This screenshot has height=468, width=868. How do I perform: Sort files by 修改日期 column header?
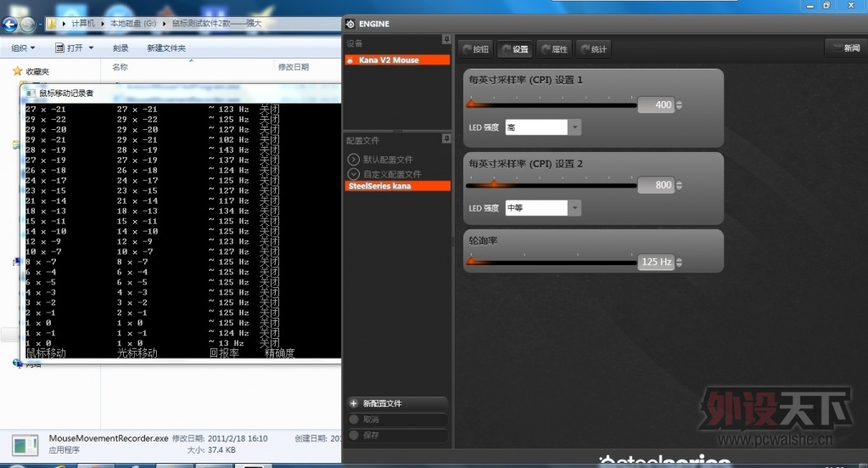294,67
